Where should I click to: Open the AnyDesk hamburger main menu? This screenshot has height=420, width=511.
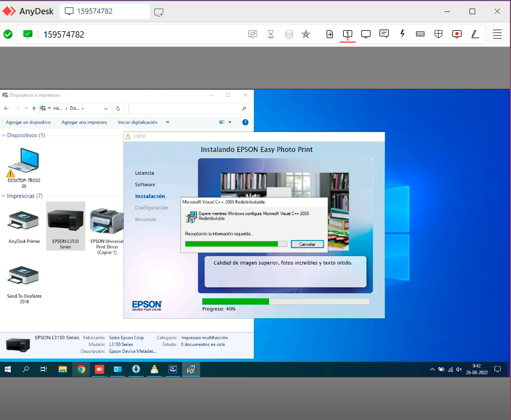tap(497, 34)
